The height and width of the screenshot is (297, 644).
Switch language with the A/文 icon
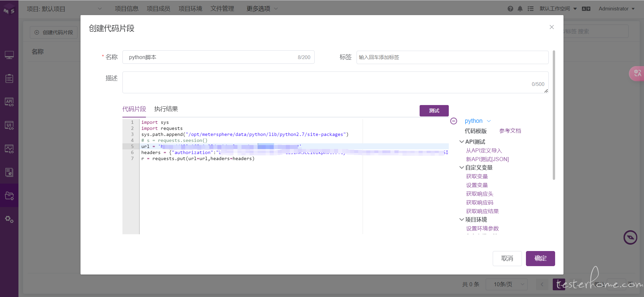[586, 9]
